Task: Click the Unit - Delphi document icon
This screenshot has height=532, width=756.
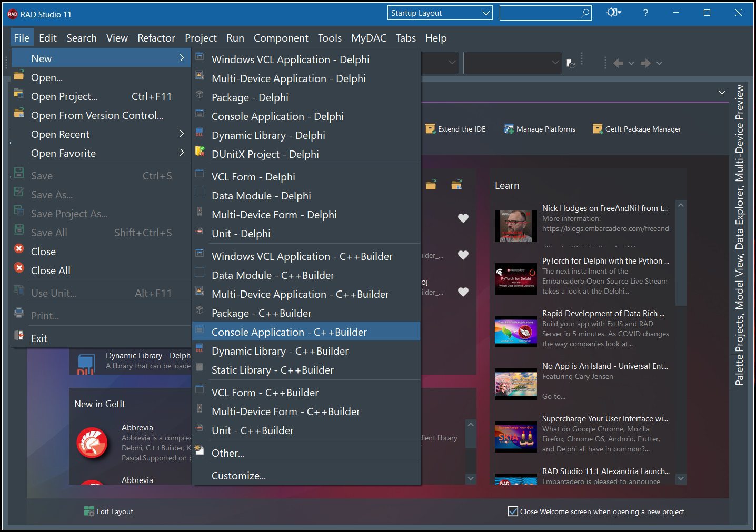Action: pyautogui.click(x=200, y=230)
